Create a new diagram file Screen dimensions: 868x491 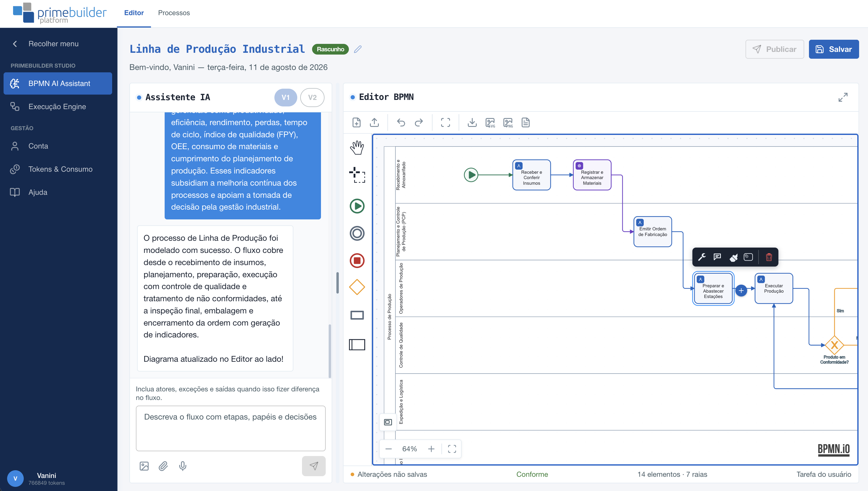356,122
